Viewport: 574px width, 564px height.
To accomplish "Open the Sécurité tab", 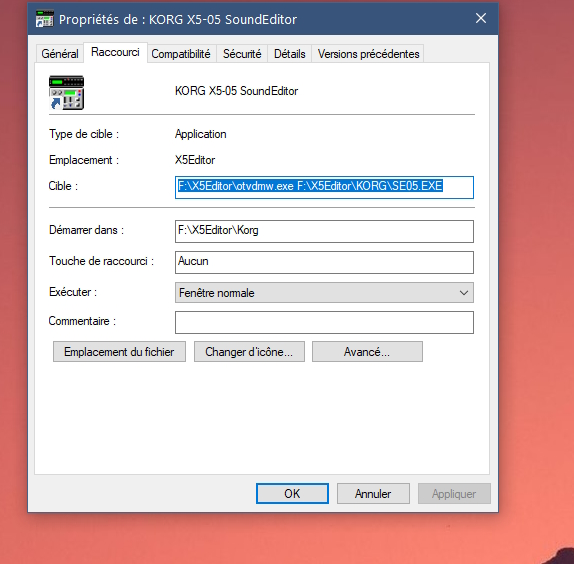I will point(242,54).
